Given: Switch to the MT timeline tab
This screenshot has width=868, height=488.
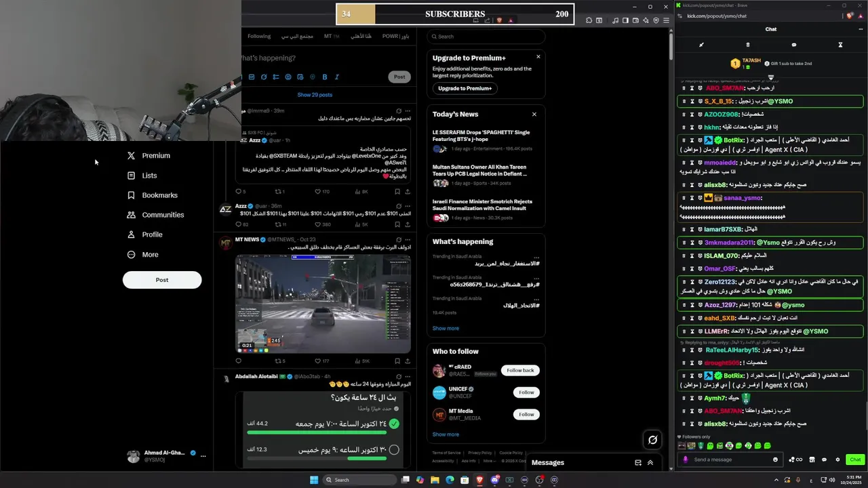Looking at the screenshot, I should point(331,37).
